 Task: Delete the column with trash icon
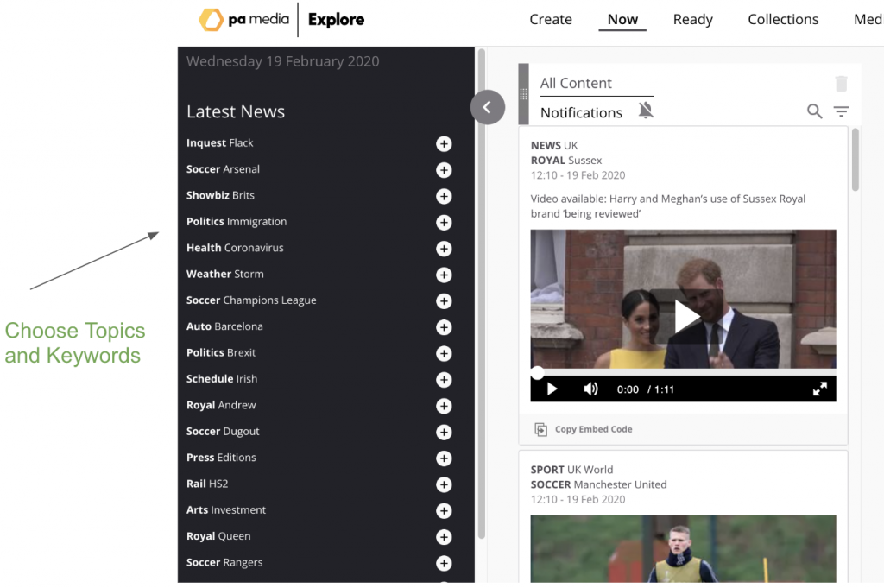(x=841, y=84)
